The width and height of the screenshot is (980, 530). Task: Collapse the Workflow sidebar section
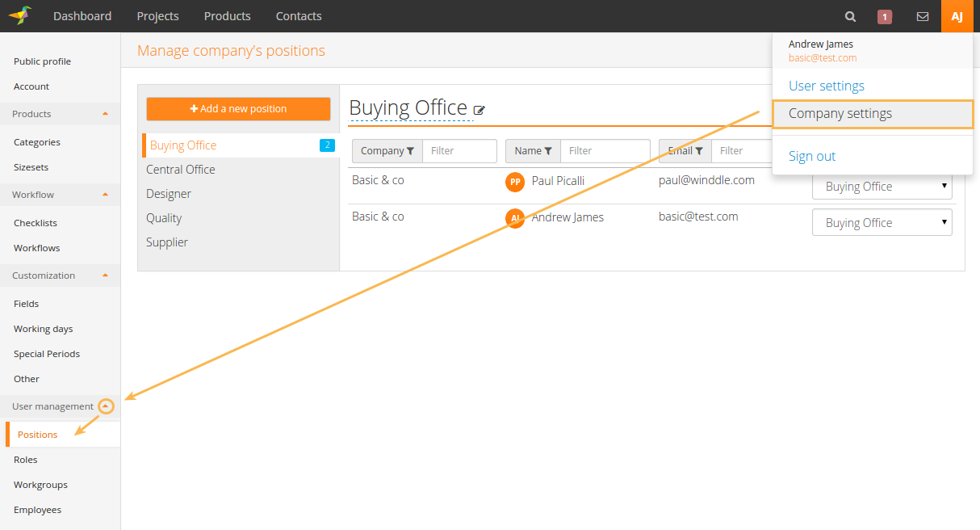tap(105, 195)
